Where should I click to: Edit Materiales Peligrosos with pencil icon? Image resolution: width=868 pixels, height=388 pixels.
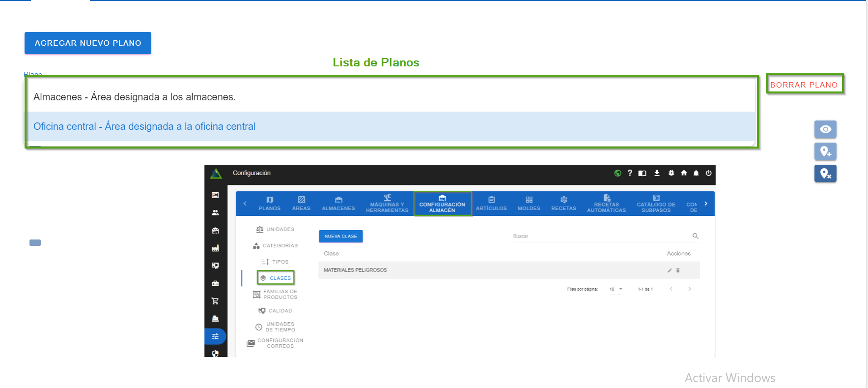click(x=669, y=270)
